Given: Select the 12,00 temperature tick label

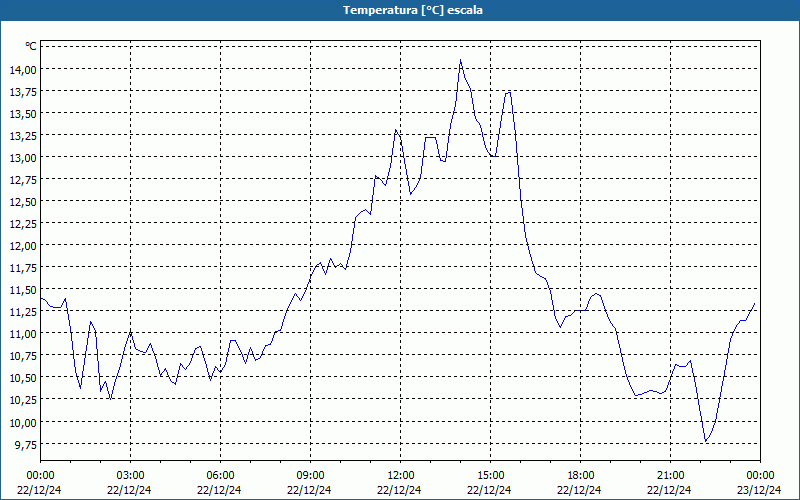Looking at the screenshot, I should point(23,245).
